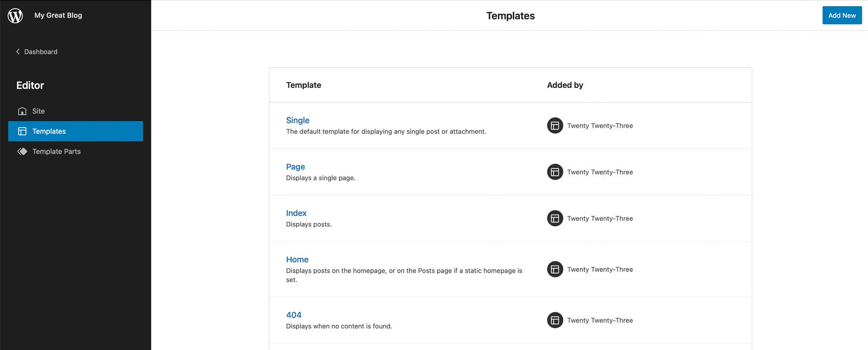
Task: Click the Template column header
Action: 303,85
